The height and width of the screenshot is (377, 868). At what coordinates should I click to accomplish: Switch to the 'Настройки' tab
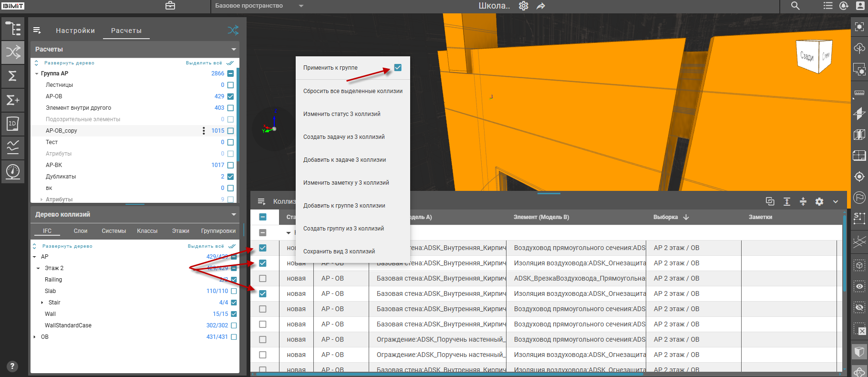click(75, 31)
